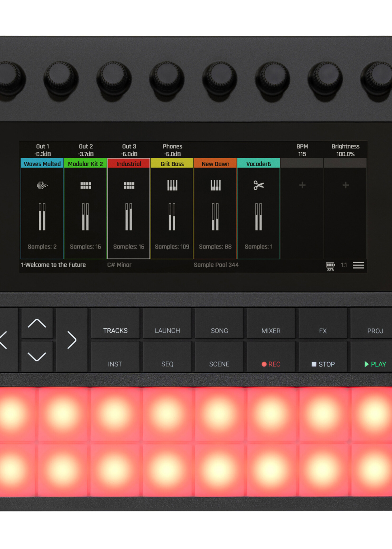The height and width of the screenshot is (549, 392).
Task: Tap the level meter on New Dawn
Action: click(x=215, y=217)
